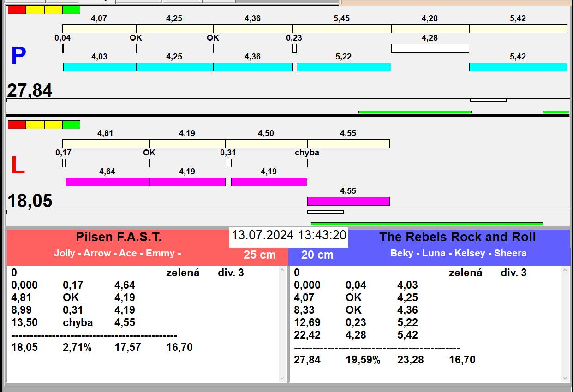Select the white 4,28 bar in lane P
Viewport: 573px width, 392px height.
[x=430, y=48]
